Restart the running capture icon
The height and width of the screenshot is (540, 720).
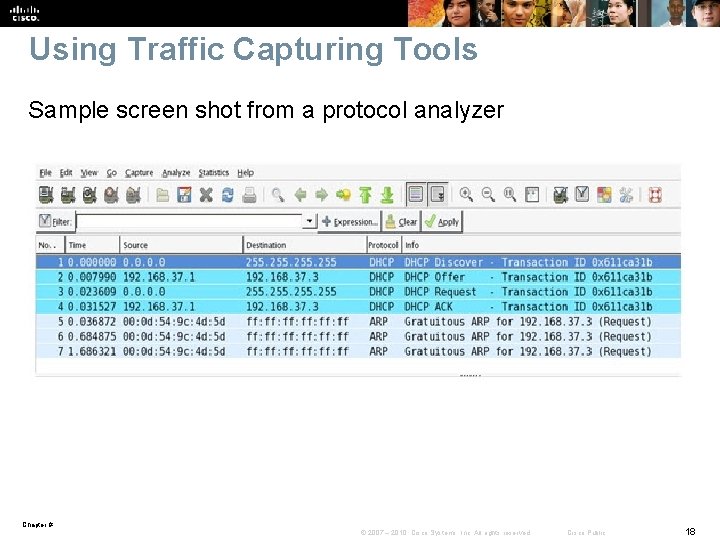[x=133, y=195]
